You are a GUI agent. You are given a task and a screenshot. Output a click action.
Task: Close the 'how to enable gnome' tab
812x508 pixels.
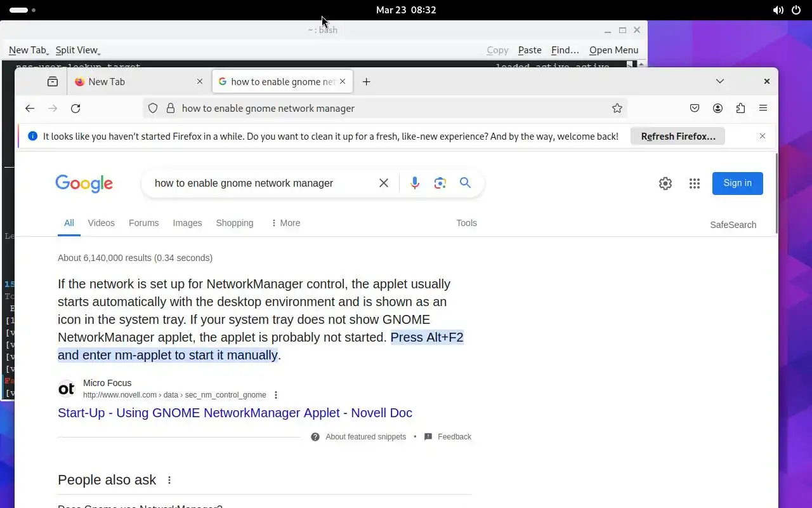pos(343,81)
